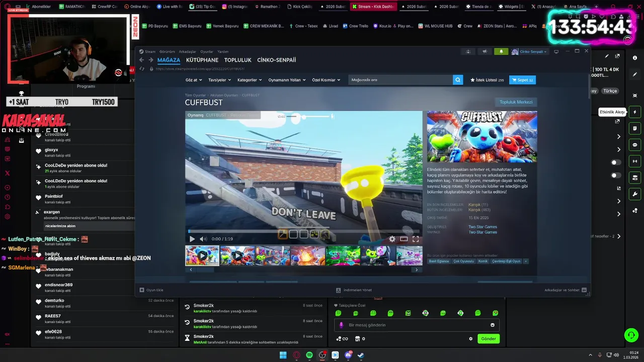Click the İndirmeleri Yönet downloads link
Image resolution: width=644 pixels, height=362 pixels.
coord(354,290)
